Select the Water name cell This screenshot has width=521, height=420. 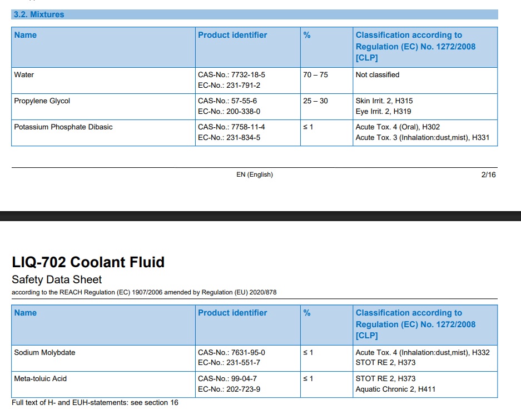(x=24, y=75)
